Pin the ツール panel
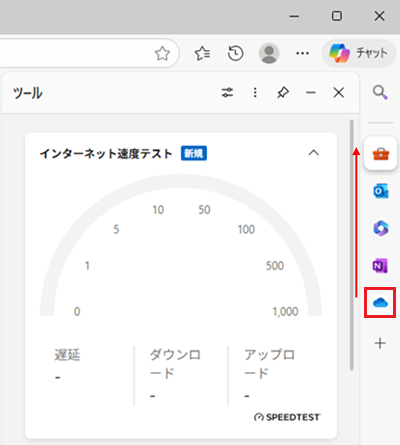This screenshot has width=400, height=445. (283, 92)
